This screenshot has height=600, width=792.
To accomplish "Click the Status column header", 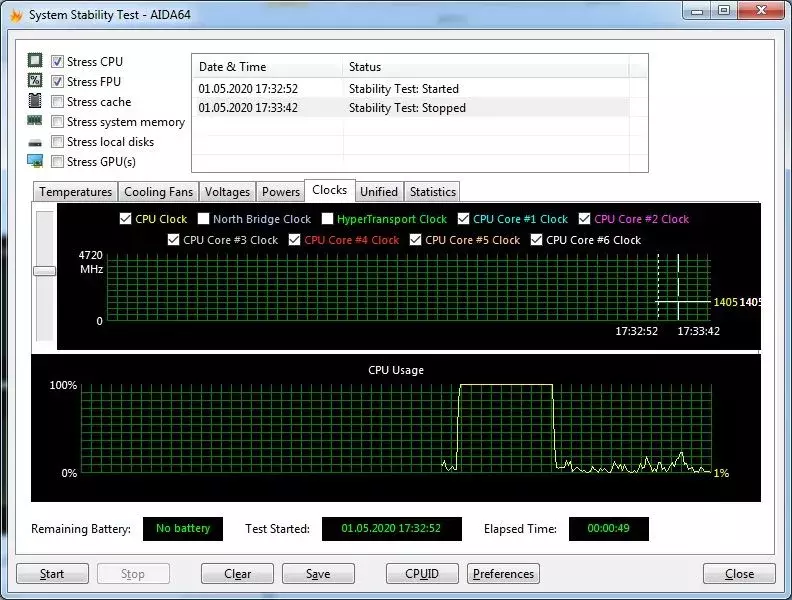I will pos(485,67).
